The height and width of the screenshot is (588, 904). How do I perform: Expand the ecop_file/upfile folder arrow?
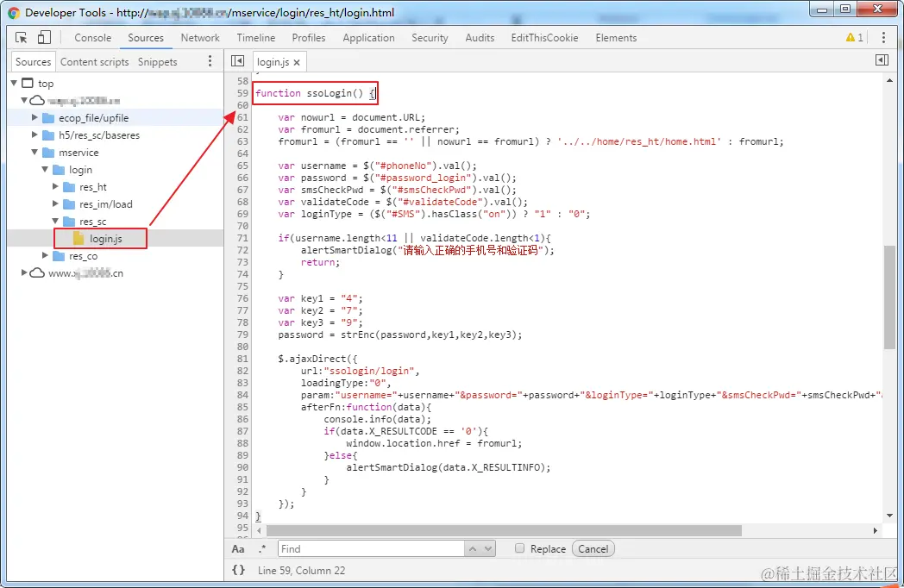35,117
